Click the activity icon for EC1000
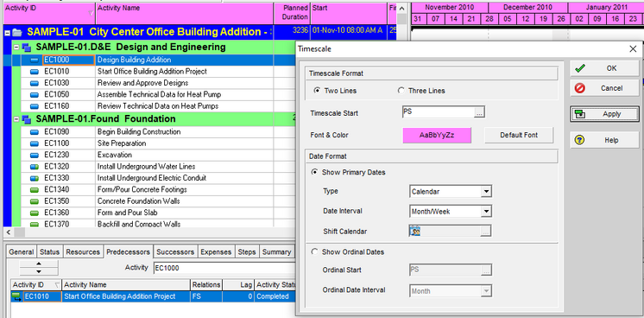The height and width of the screenshot is (318, 644). point(35,60)
